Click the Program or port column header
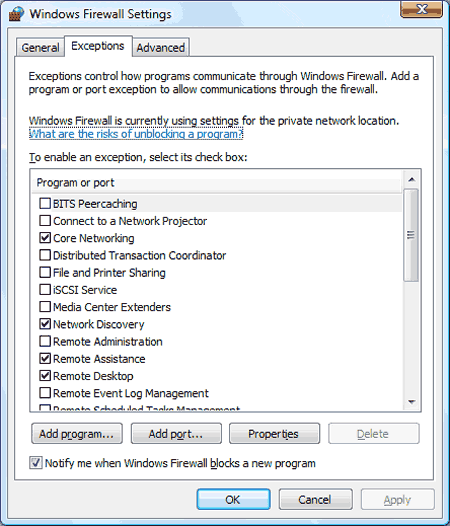 pos(216,183)
